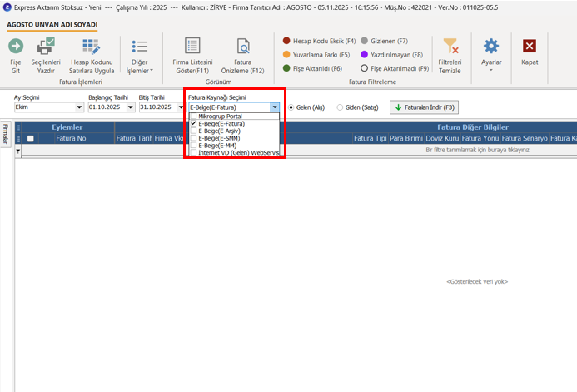Viewport: 577px width, 392px height.
Task: Apply Hesap Kodunu Satırlara Uygula
Action: click(x=92, y=56)
